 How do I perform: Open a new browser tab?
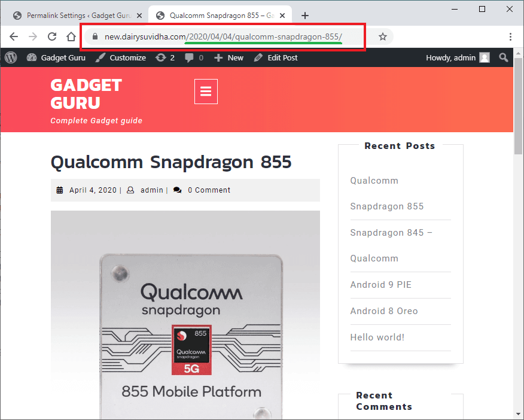pos(305,16)
